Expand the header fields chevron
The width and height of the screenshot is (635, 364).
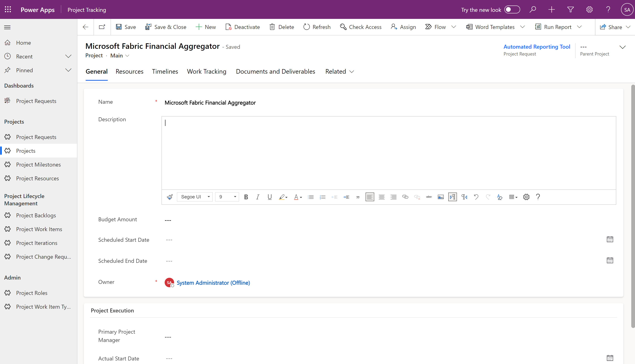point(623,47)
